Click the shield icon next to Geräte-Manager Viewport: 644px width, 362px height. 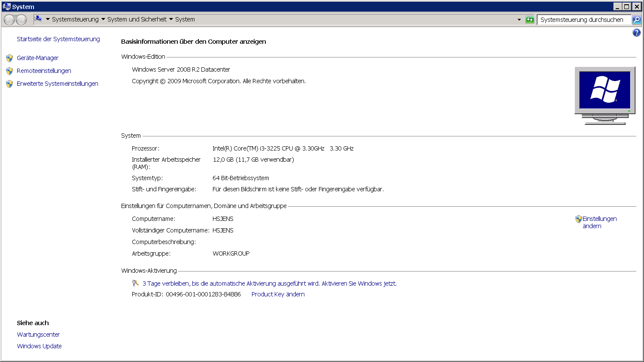pos(9,58)
